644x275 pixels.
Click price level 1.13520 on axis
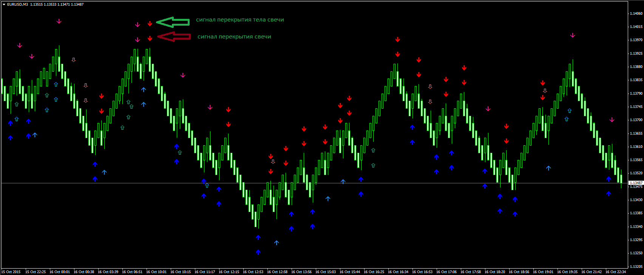[636, 173]
